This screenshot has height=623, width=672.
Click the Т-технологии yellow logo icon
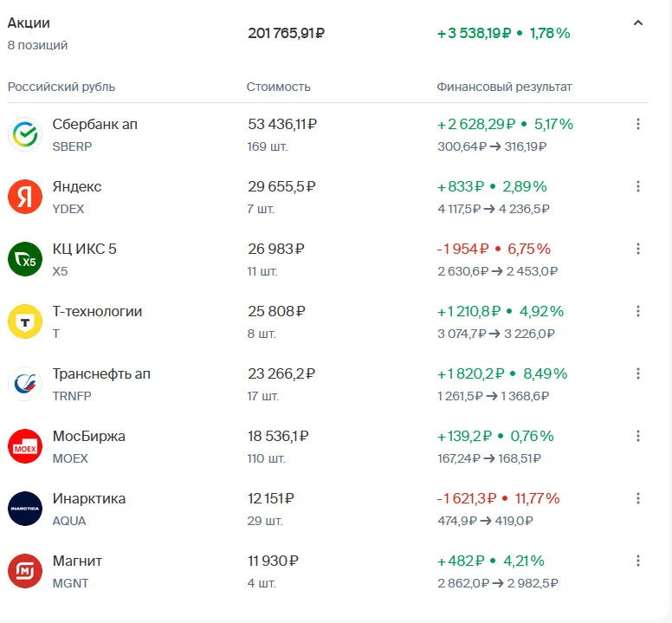pyautogui.click(x=25, y=321)
